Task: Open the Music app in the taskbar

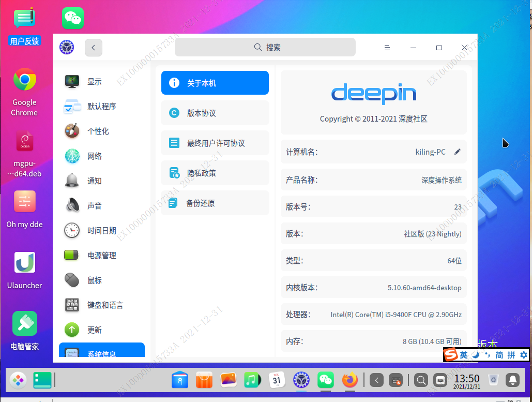Action: click(253, 380)
